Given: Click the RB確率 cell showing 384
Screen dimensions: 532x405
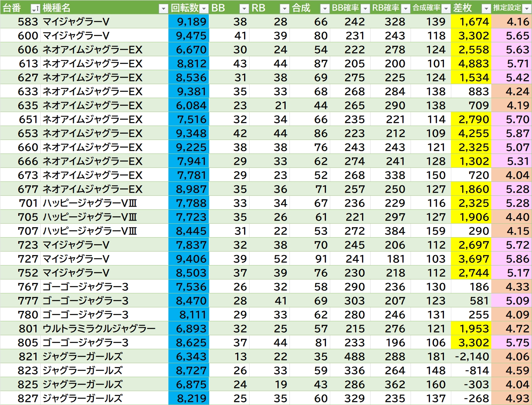Looking at the screenshot, I should click(391, 231).
